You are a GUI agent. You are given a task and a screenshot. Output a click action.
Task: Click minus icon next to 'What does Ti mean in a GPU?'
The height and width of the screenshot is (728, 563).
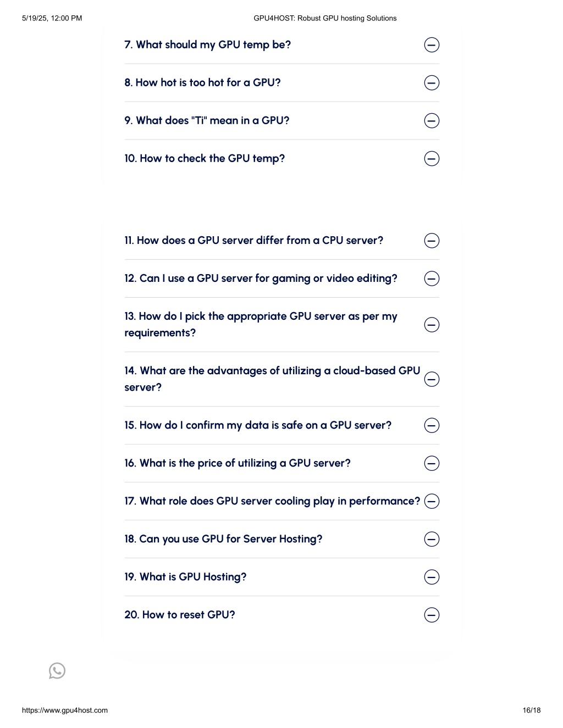point(432,121)
